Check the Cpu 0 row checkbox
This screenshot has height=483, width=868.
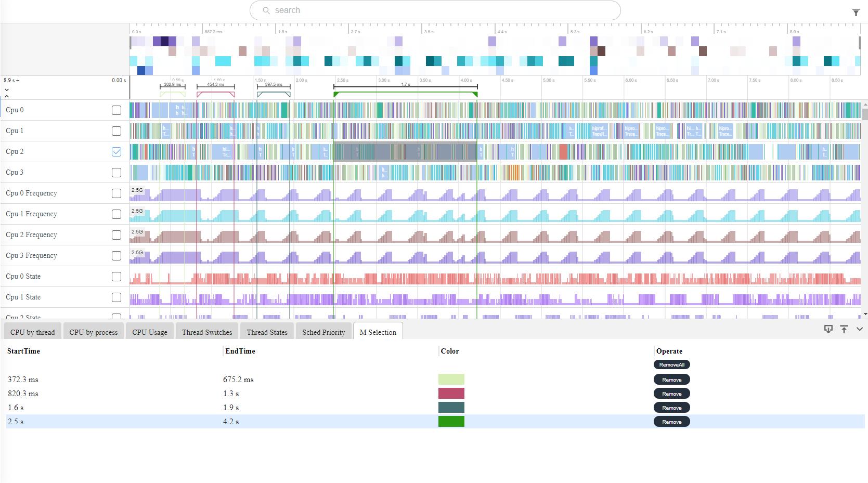tap(116, 110)
